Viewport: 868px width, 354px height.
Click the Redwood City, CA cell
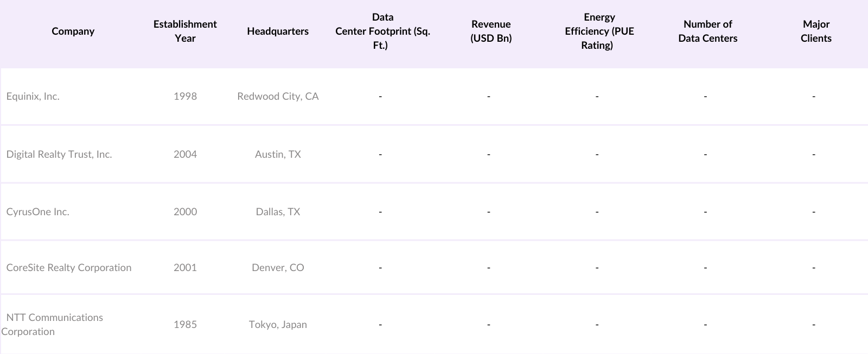point(278,96)
